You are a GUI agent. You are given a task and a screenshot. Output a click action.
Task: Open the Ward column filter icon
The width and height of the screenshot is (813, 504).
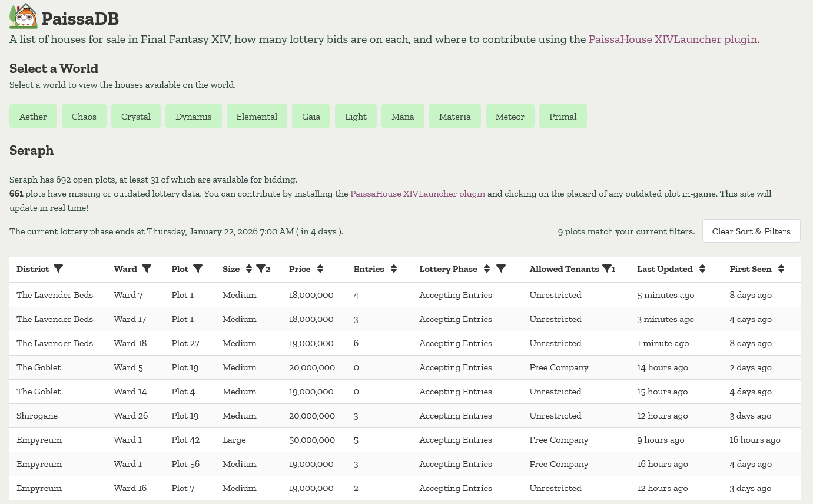point(147,269)
